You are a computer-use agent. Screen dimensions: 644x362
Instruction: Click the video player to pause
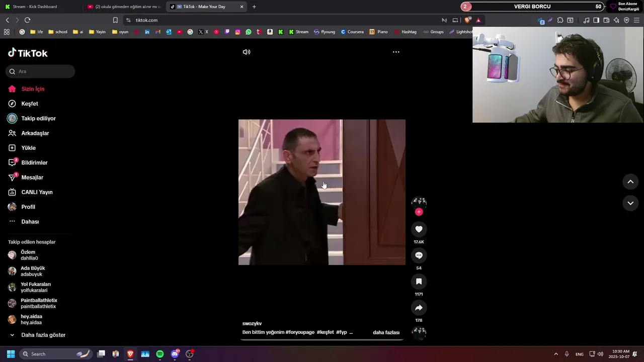pos(322,192)
